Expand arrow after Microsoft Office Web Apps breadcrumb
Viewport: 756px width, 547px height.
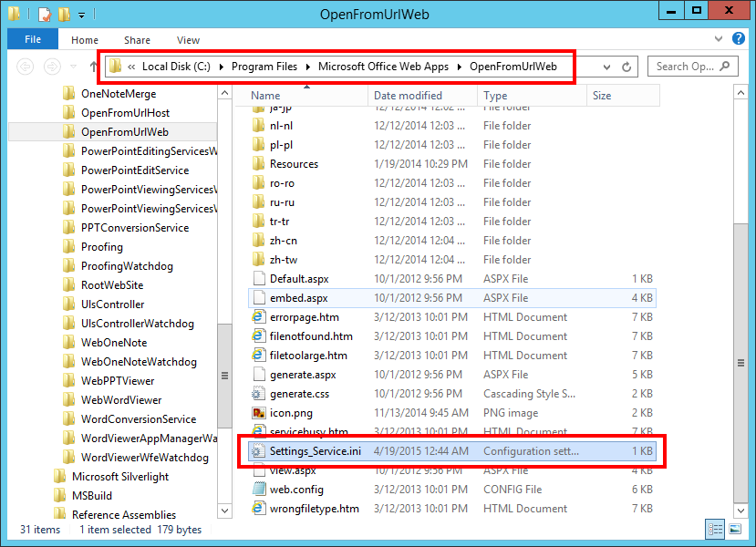point(460,67)
